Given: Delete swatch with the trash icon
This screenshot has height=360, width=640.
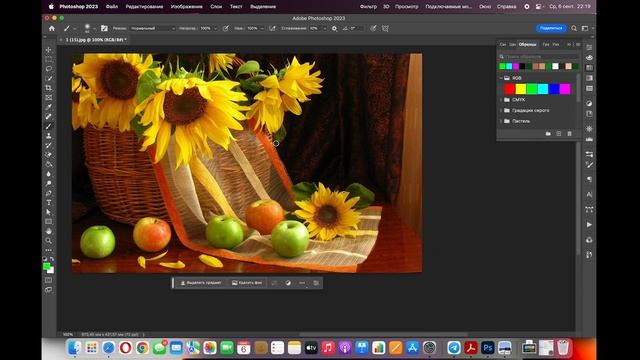Looking at the screenshot, I should [x=569, y=133].
